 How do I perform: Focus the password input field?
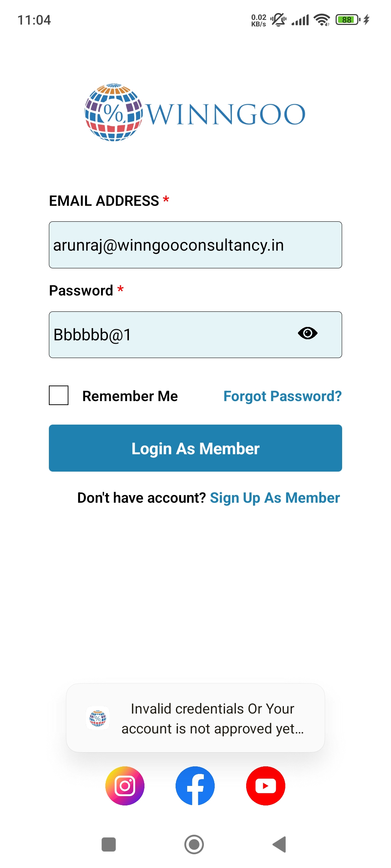[170, 335]
